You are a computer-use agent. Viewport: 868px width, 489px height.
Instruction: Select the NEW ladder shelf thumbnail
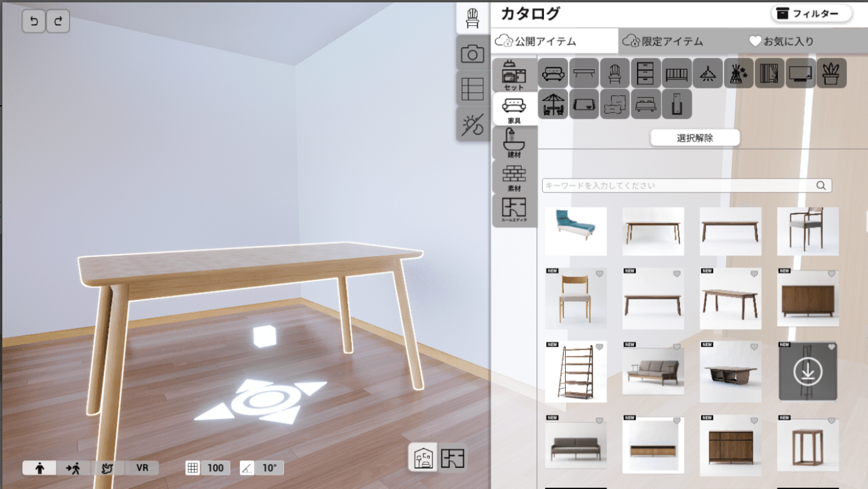[x=576, y=372]
